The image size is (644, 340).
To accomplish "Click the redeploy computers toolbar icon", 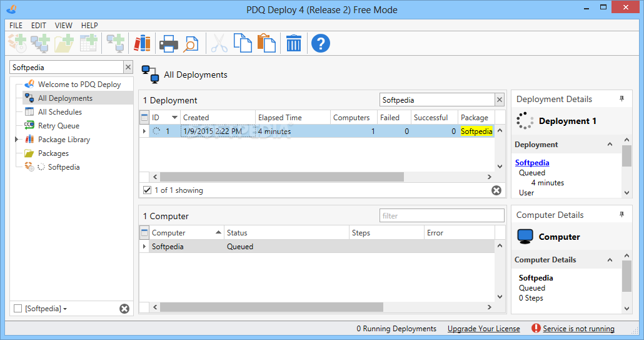I will (116, 43).
